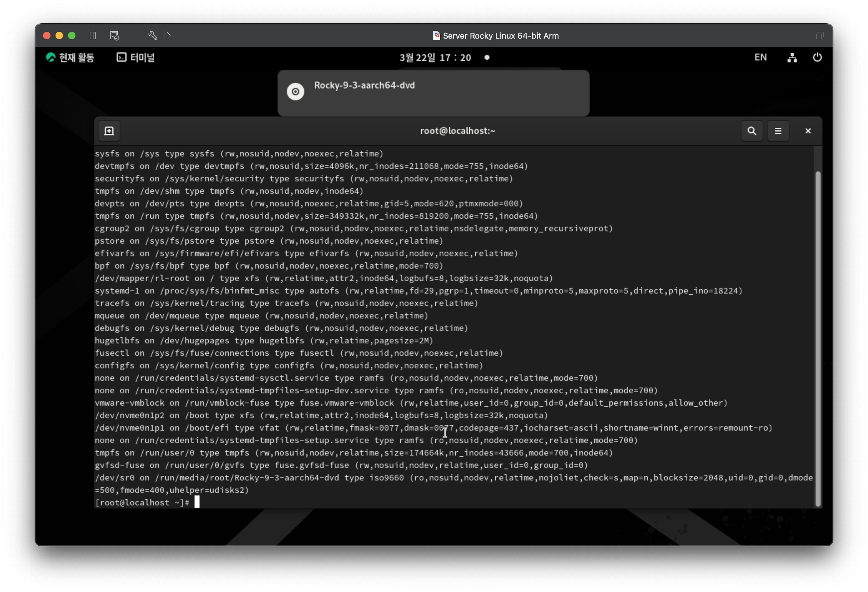Open the VM snapshots icon
Screen dimensions: 868x592
pos(115,36)
